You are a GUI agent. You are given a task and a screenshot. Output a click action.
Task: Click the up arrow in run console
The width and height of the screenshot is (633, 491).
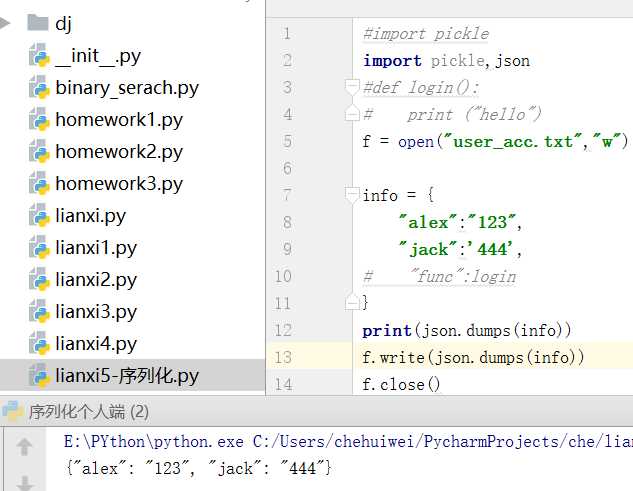tap(25, 447)
